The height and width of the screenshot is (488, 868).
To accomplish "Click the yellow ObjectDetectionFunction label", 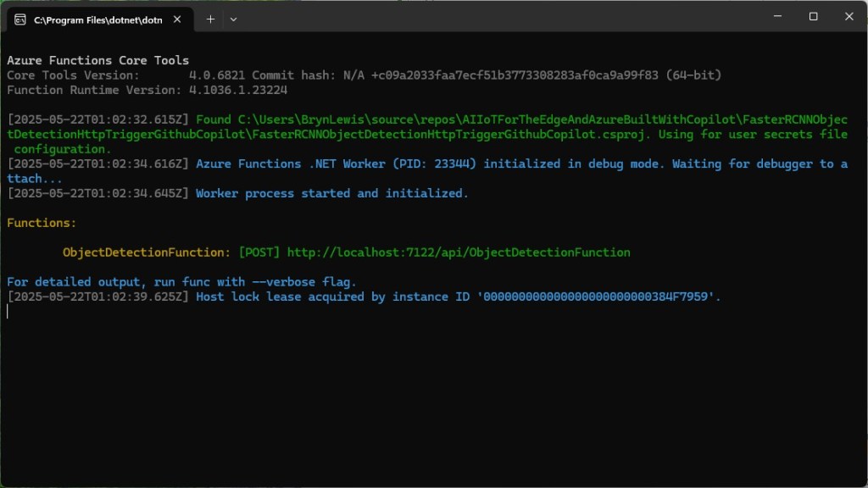I will pyautogui.click(x=146, y=252).
